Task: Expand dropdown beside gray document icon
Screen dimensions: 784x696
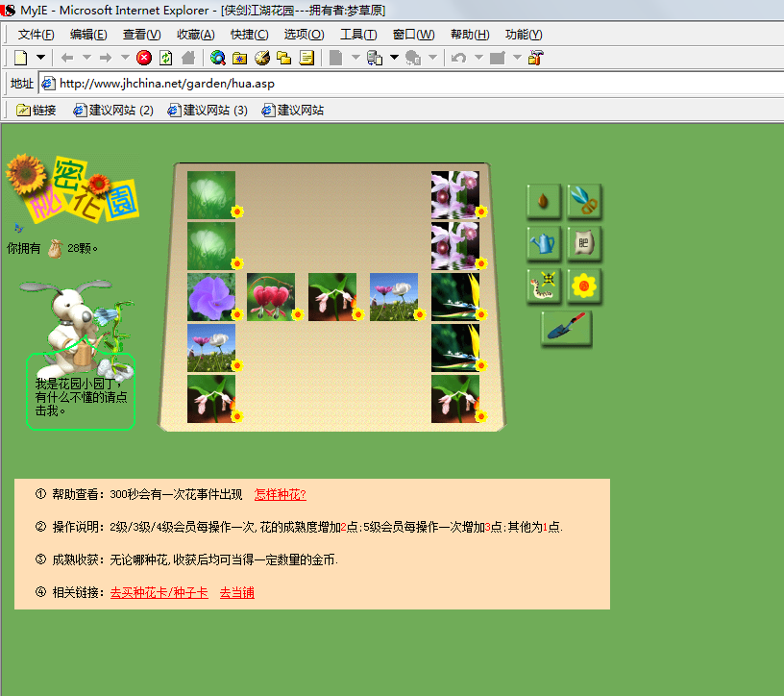Action: (x=355, y=58)
